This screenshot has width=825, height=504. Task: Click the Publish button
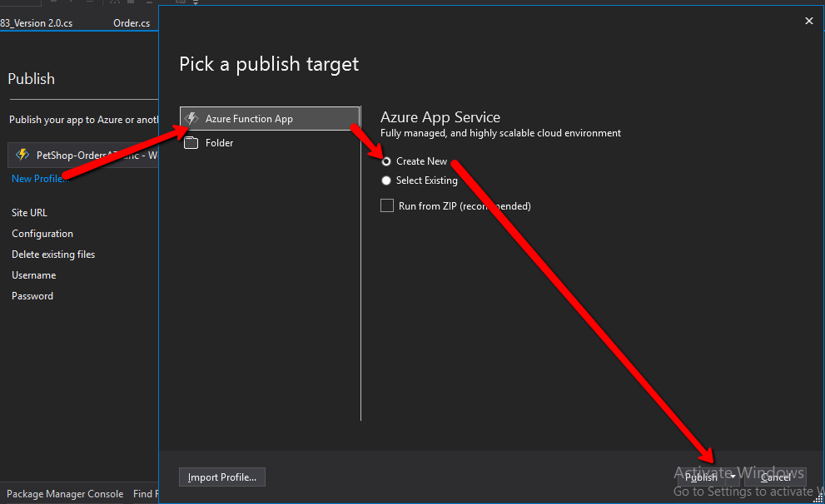coord(702,477)
